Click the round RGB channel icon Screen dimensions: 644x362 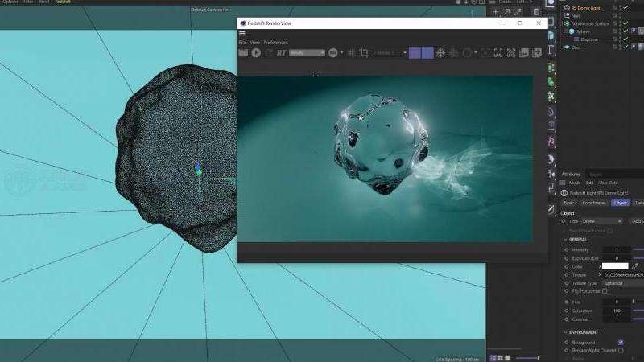point(332,52)
